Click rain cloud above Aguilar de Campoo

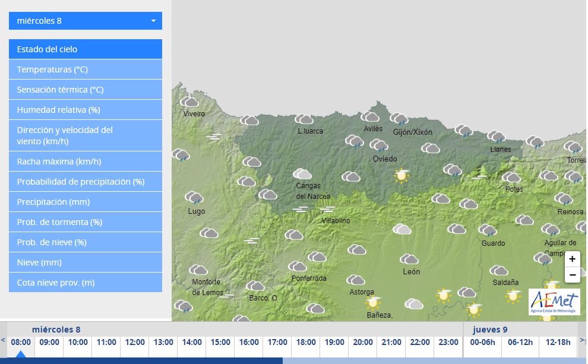pos(551,229)
